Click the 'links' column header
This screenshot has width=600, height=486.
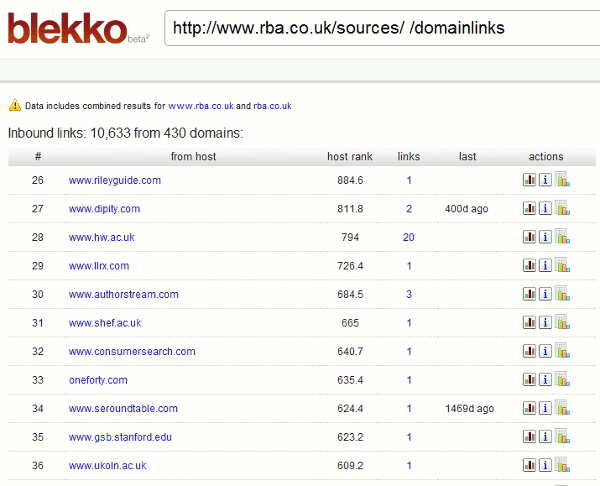click(x=409, y=157)
